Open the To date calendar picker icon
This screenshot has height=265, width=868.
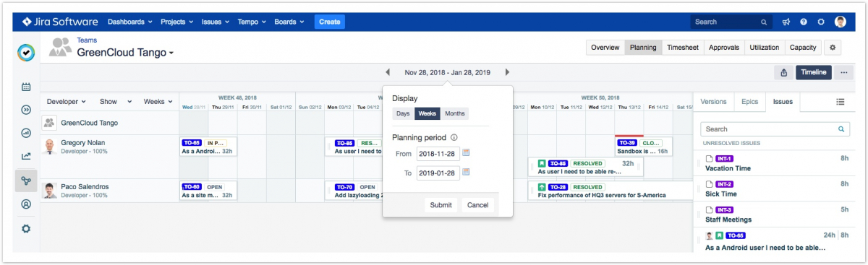tap(466, 172)
